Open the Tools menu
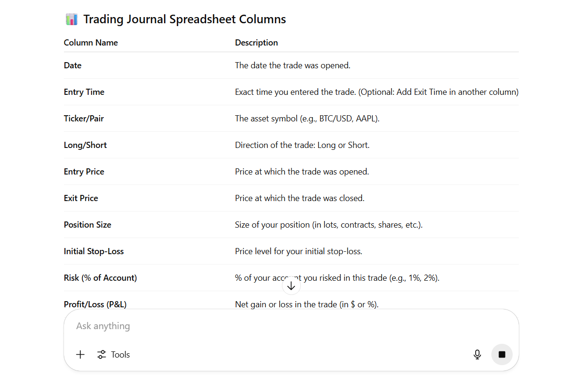 [x=114, y=355]
